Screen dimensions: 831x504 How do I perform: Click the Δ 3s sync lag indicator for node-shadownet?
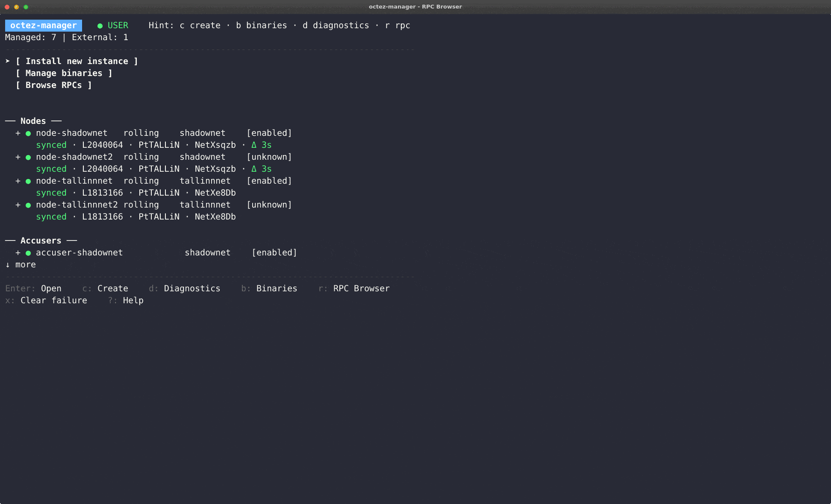click(261, 145)
